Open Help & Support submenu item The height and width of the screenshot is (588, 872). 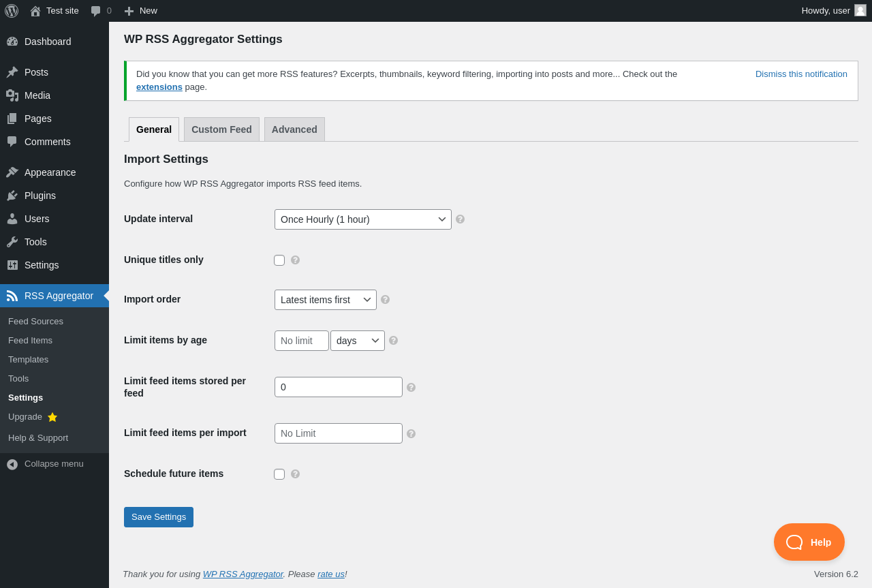click(x=38, y=438)
